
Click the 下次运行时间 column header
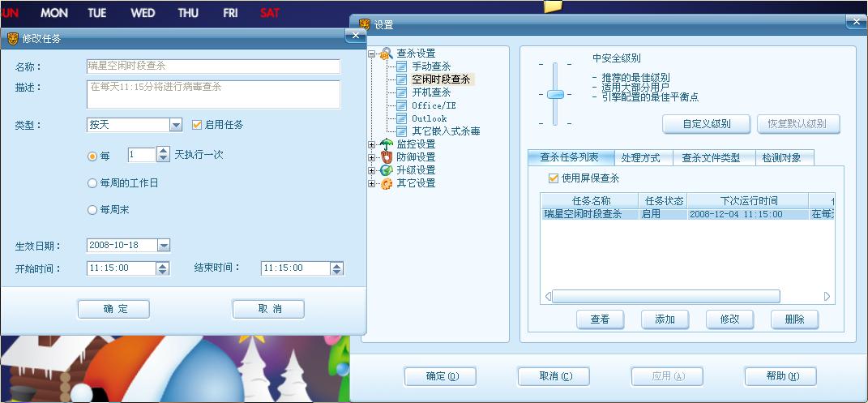748,200
